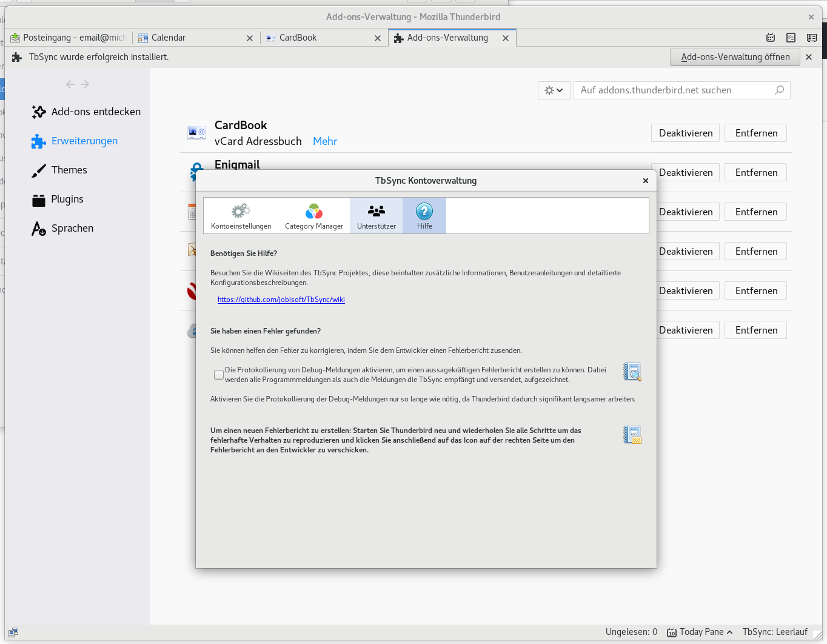
Task: Open Themes section in sidebar
Action: (x=59, y=170)
